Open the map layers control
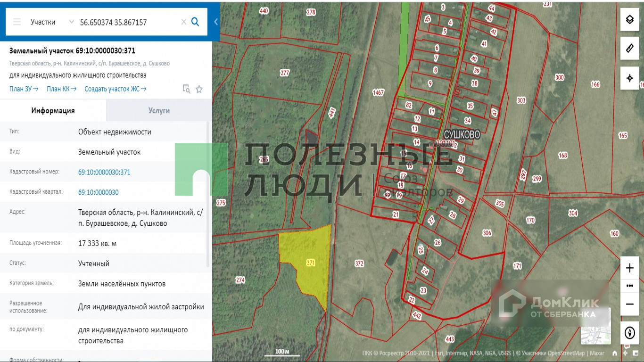 click(x=629, y=19)
